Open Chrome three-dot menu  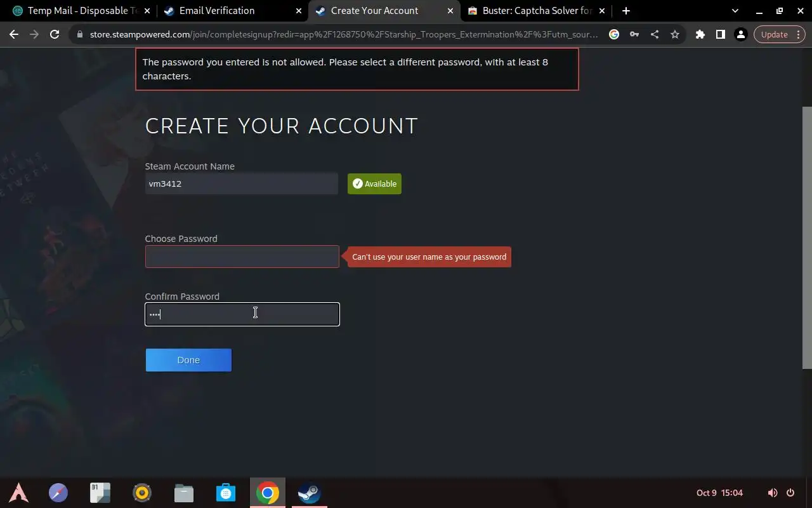[x=799, y=34]
